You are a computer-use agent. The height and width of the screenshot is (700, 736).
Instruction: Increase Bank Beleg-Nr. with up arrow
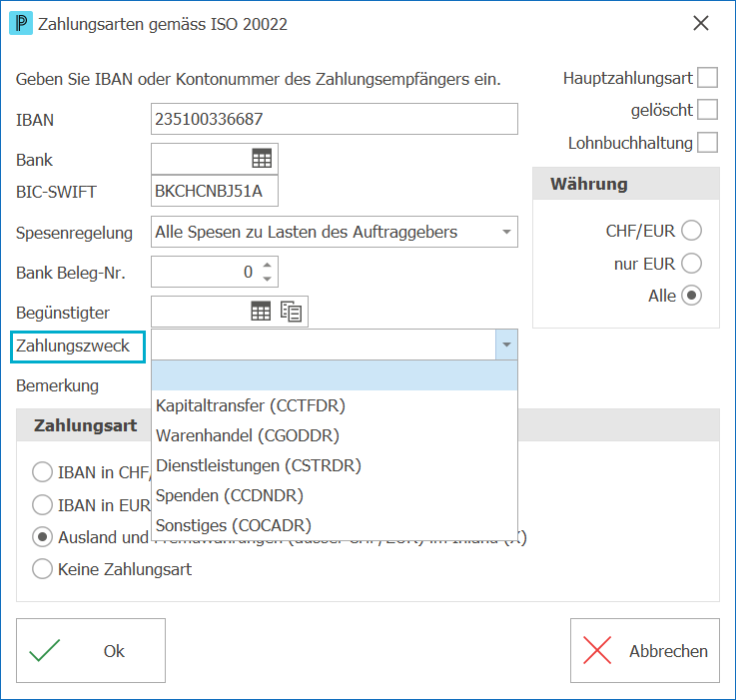click(267, 265)
